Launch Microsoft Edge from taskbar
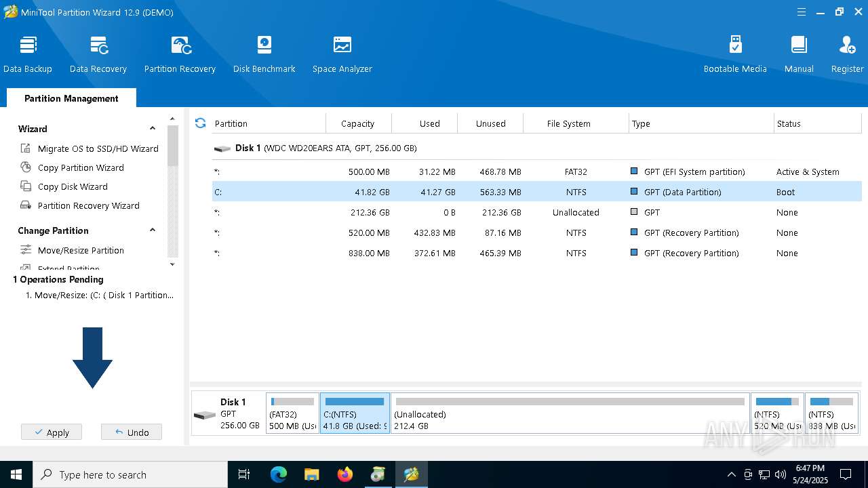This screenshot has width=868, height=488. [x=279, y=474]
